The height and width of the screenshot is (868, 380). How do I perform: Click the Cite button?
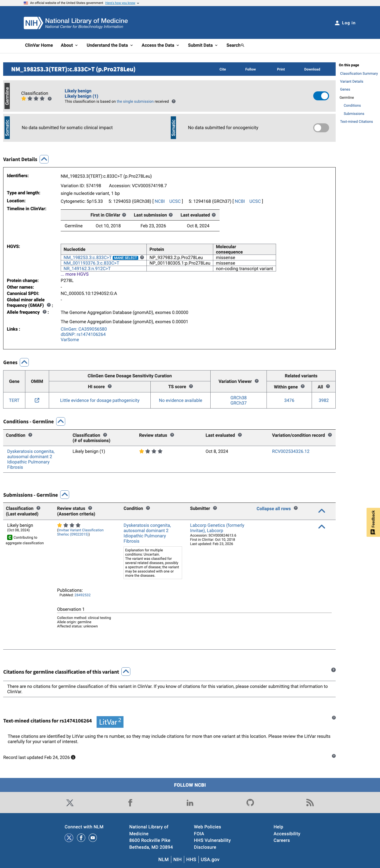(x=222, y=69)
